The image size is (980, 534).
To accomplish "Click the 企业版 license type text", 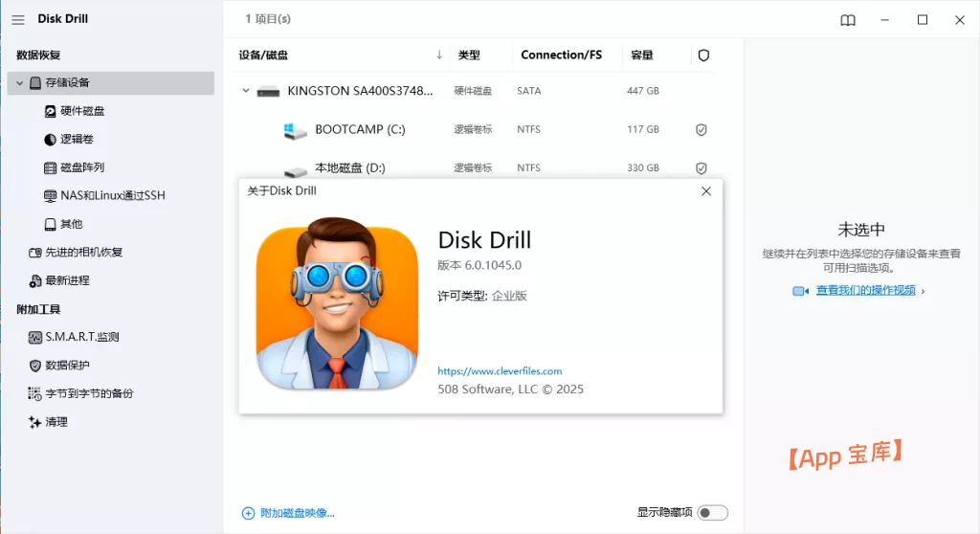I will click(509, 296).
